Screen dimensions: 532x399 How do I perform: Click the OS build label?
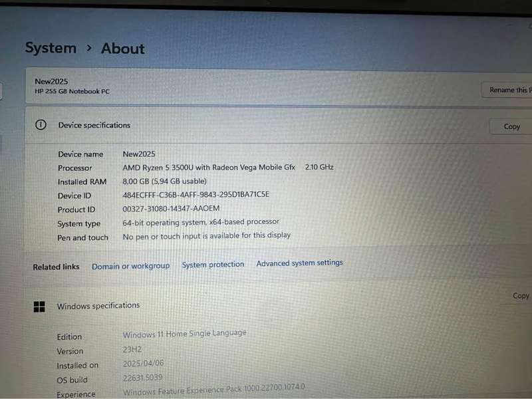pyautogui.click(x=72, y=380)
